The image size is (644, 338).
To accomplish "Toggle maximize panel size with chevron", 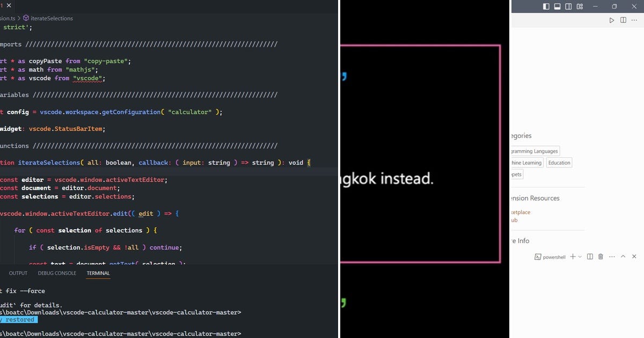I will pos(624,256).
